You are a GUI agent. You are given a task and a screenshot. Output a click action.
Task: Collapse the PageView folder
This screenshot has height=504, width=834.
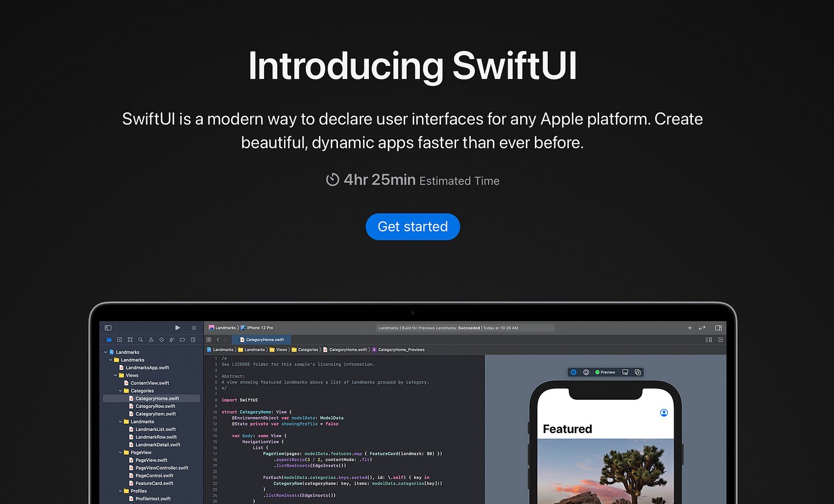coord(120,452)
